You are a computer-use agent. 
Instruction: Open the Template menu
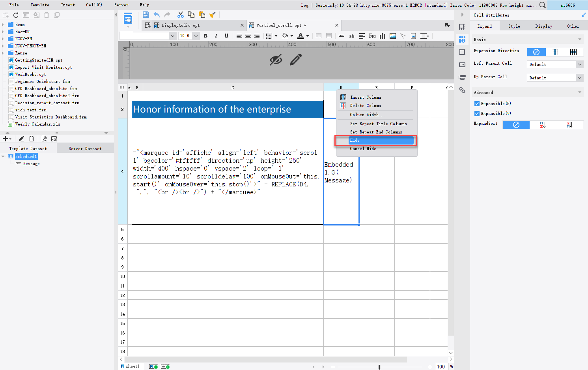click(40, 5)
